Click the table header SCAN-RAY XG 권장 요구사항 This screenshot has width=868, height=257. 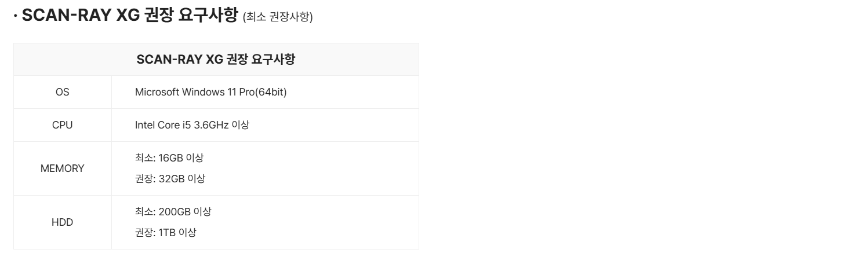pyautogui.click(x=216, y=60)
